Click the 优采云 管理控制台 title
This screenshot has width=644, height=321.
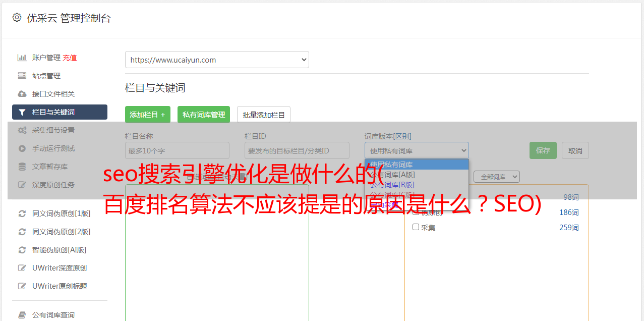tap(69, 18)
